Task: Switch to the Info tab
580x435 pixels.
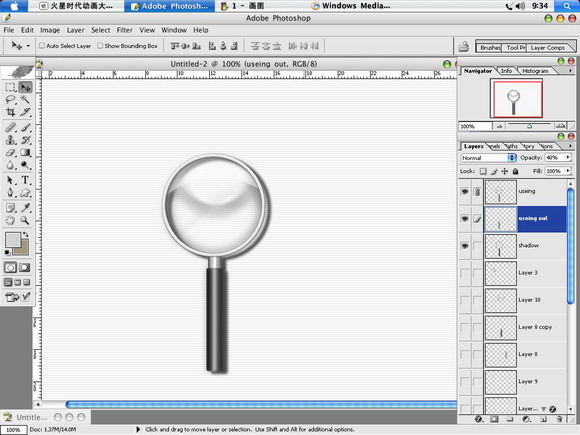Action: tap(506, 71)
